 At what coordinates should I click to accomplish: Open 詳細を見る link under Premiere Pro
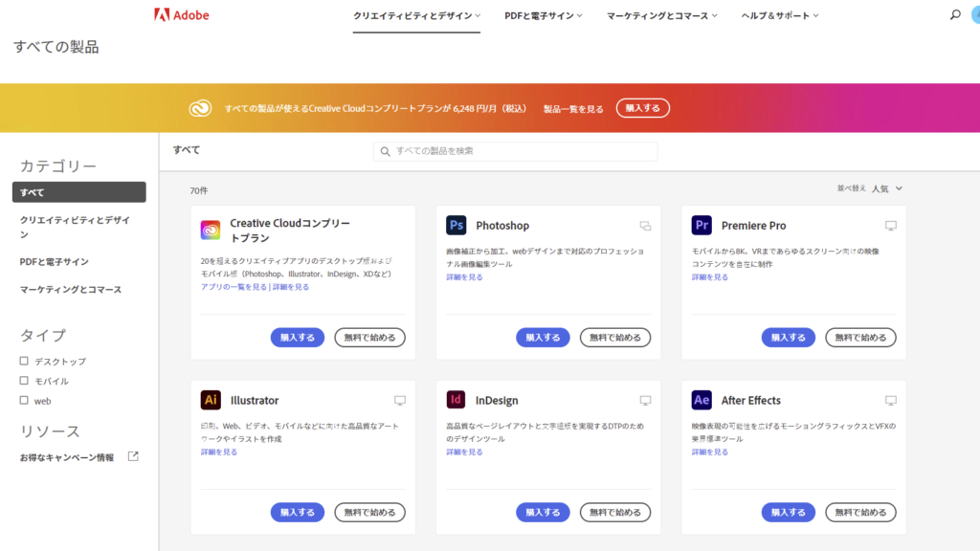[x=710, y=276]
